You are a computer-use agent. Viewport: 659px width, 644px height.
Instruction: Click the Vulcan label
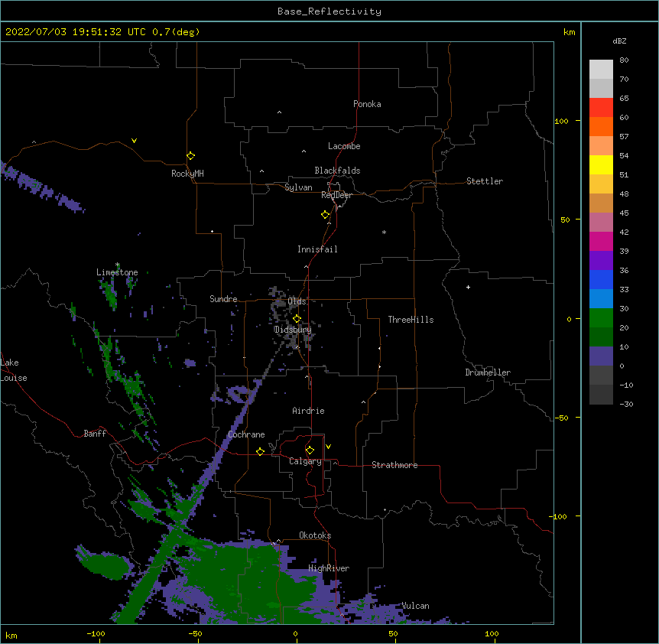416,606
